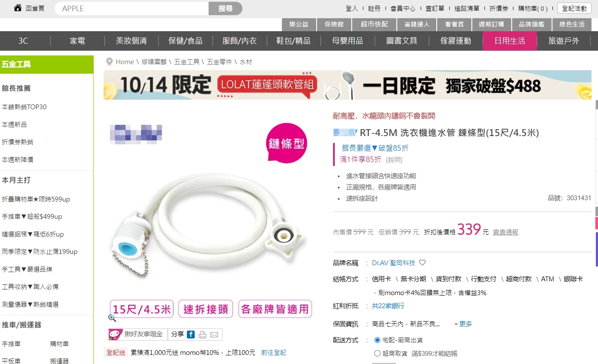Click the 賣貴通報 price report link
Image resolution: width=598 pixels, height=364 pixels.
pos(505,232)
